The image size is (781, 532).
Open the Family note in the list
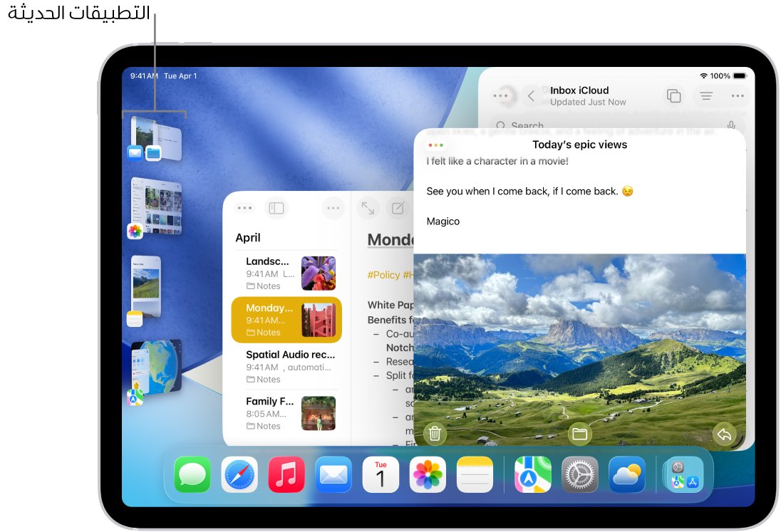pos(285,413)
